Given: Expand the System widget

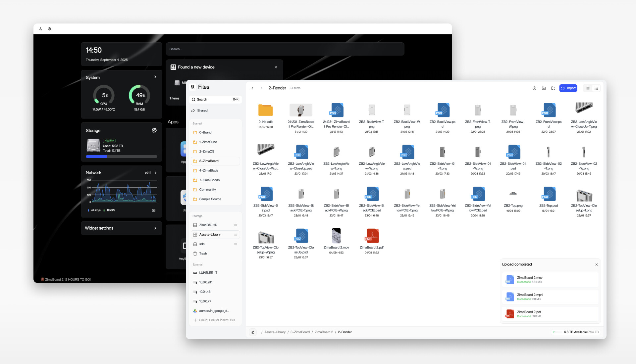Looking at the screenshot, I should (155, 77).
